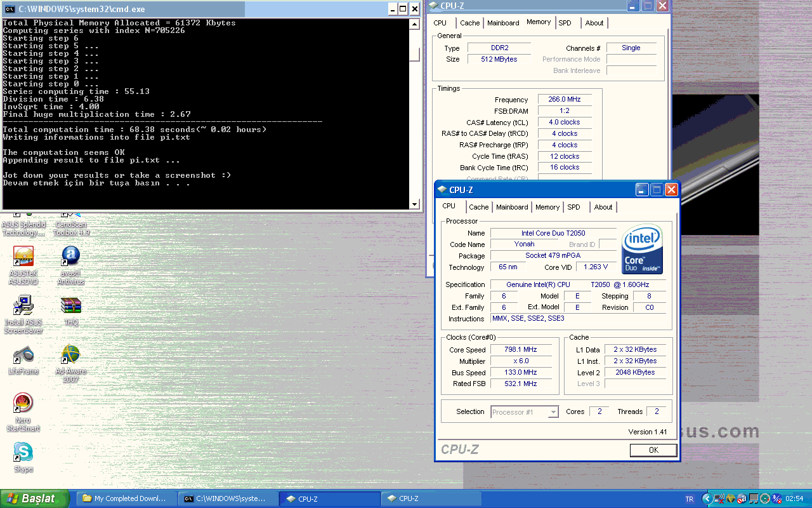Screen dimensions: 812x508
Task: Click the Package value Socket 479 mPGA
Action: [553, 255]
